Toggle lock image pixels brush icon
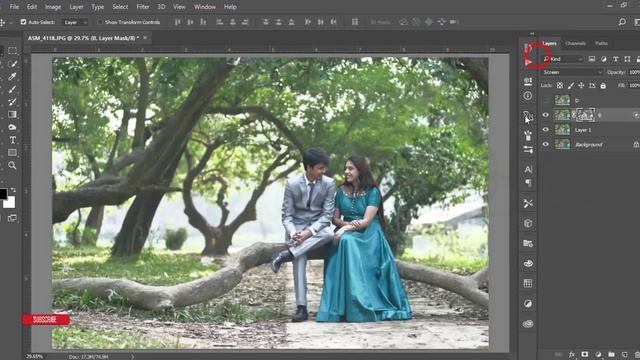 tap(571, 85)
